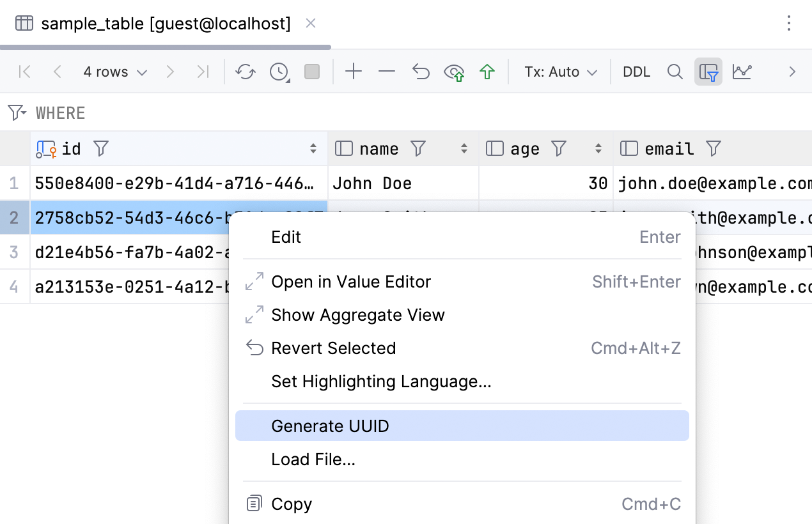Preview pending changes with the eye icon
The image size is (812, 524).
coord(454,72)
